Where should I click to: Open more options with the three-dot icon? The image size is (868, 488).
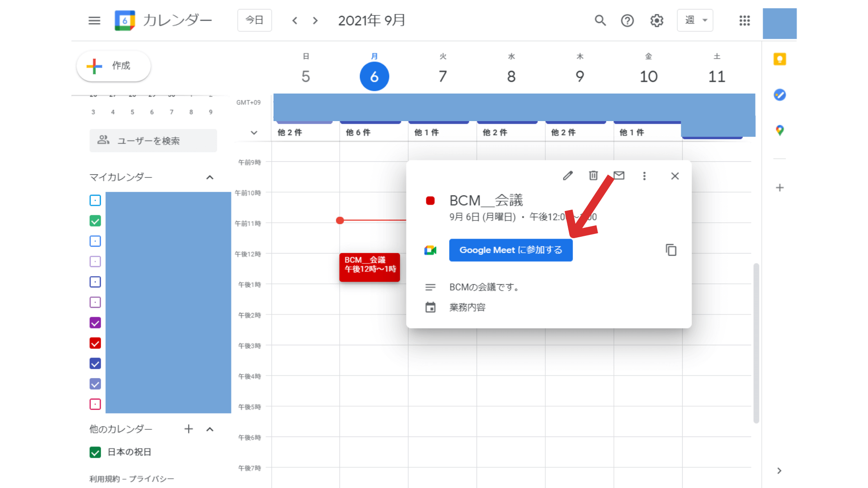click(645, 176)
